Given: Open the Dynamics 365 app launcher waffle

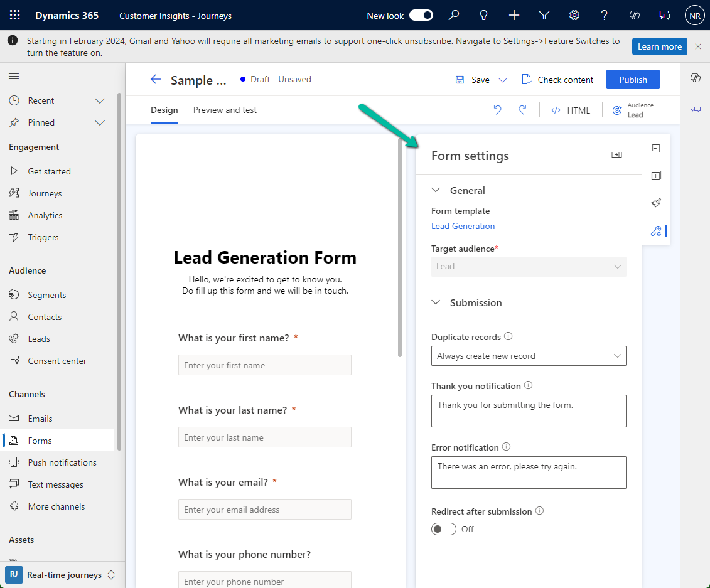Looking at the screenshot, I should coord(15,15).
